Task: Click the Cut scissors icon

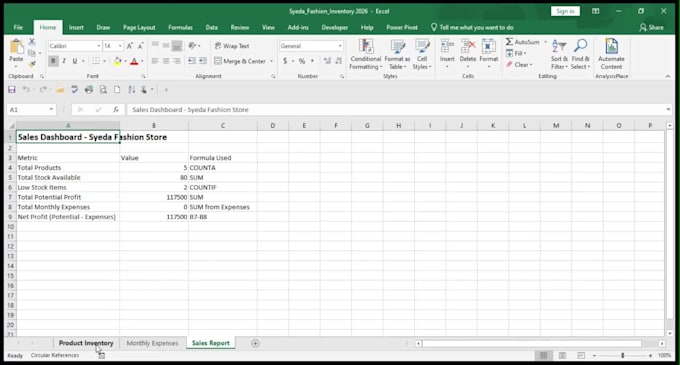Action: click(x=32, y=42)
